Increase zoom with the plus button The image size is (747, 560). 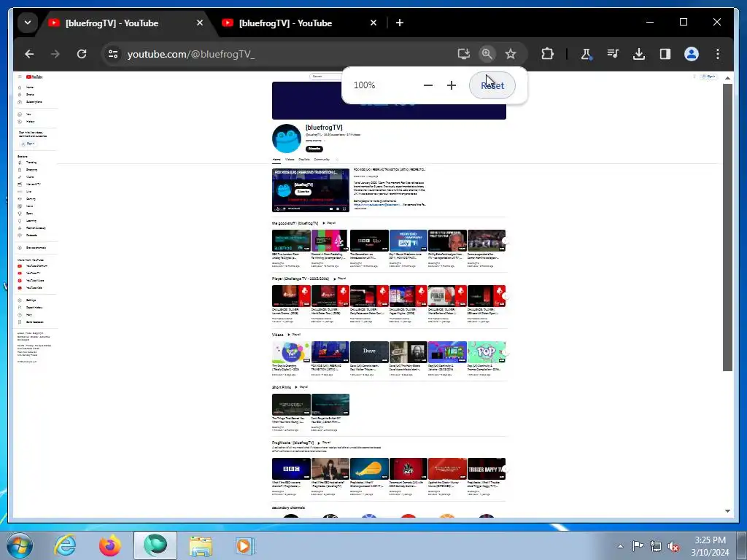pos(452,85)
